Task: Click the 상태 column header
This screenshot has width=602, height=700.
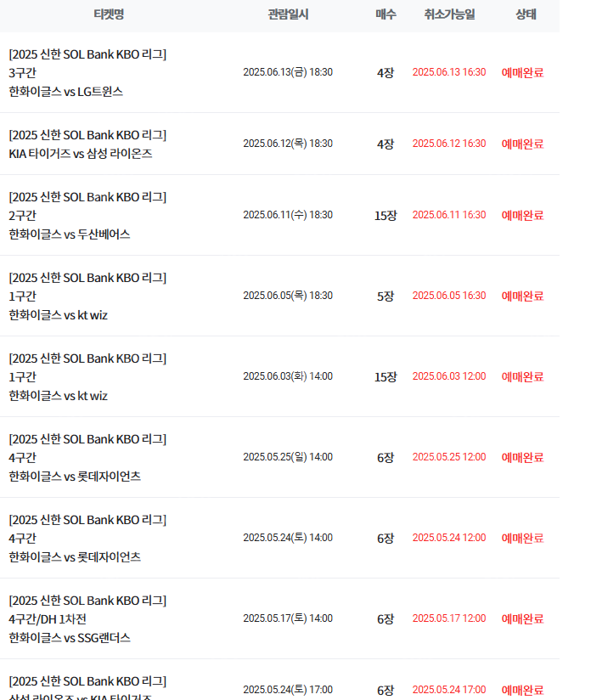Action: [526, 14]
